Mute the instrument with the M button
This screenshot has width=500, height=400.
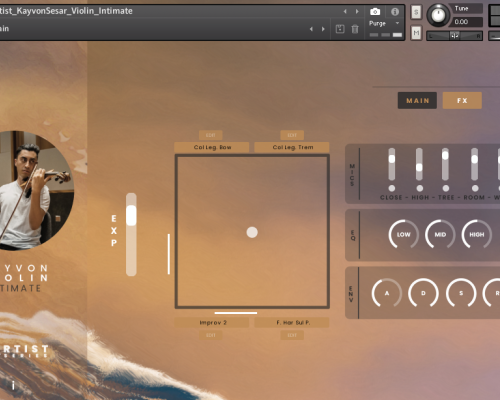416,33
